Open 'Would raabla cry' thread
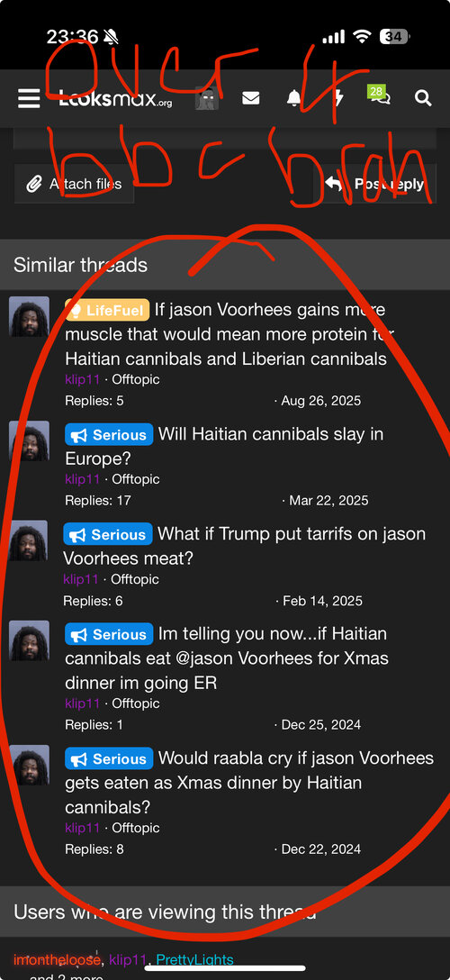The width and height of the screenshot is (450, 980). [249, 783]
